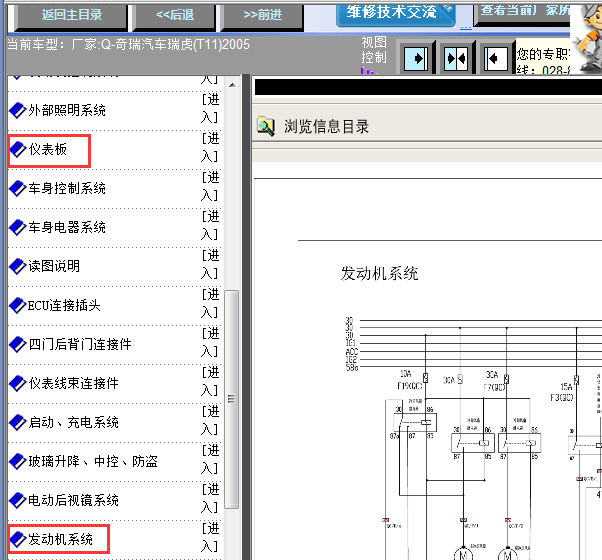Click [进入] link for 读图说明

pos(210,264)
